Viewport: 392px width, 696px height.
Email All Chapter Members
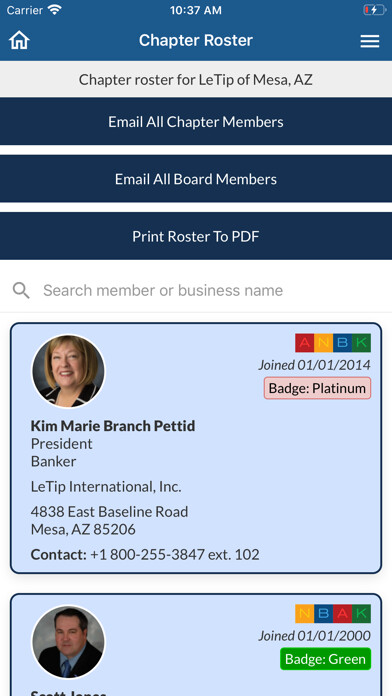[x=196, y=122]
